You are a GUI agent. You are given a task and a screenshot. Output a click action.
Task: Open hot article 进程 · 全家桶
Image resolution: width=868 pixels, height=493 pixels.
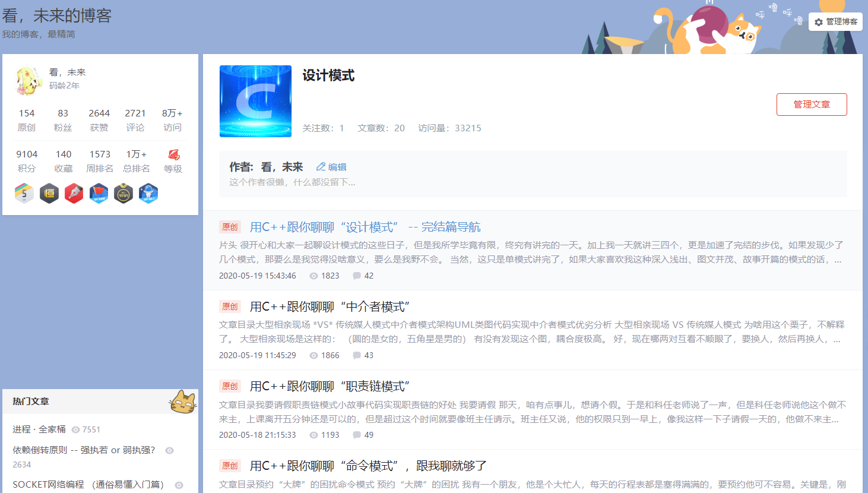tap(39, 429)
